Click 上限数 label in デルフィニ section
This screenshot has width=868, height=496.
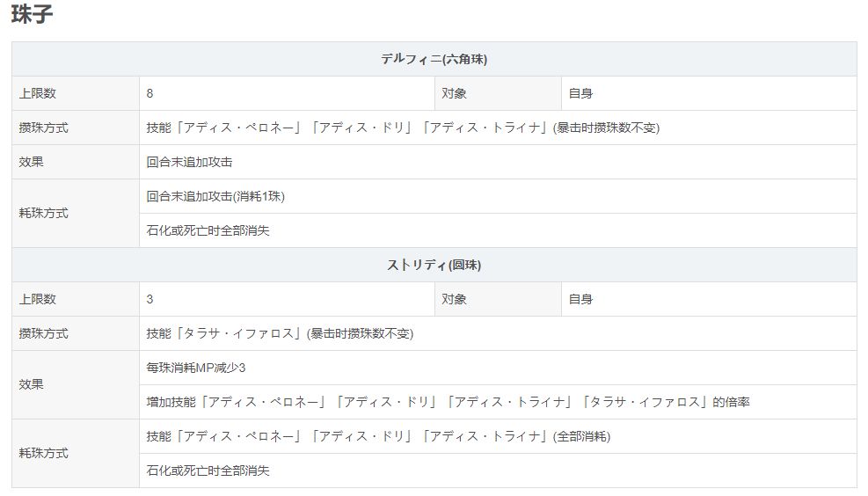point(38,93)
